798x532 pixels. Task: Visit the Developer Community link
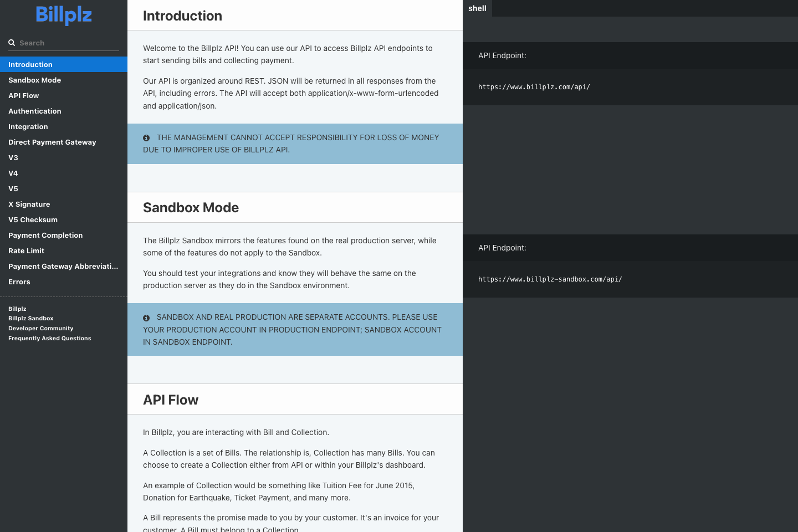point(40,328)
